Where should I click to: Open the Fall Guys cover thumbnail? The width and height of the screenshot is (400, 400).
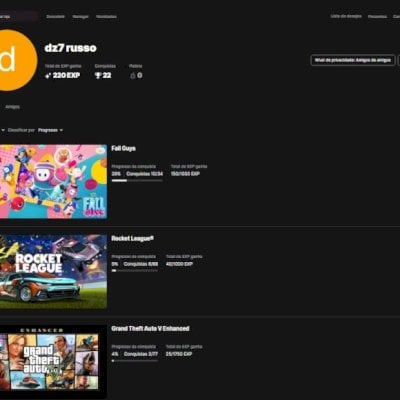click(x=53, y=181)
